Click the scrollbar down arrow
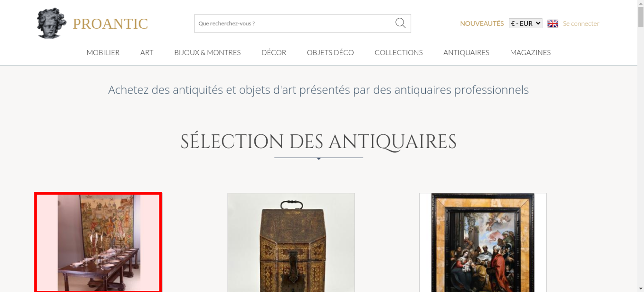This screenshot has width=644, height=292. click(641, 289)
